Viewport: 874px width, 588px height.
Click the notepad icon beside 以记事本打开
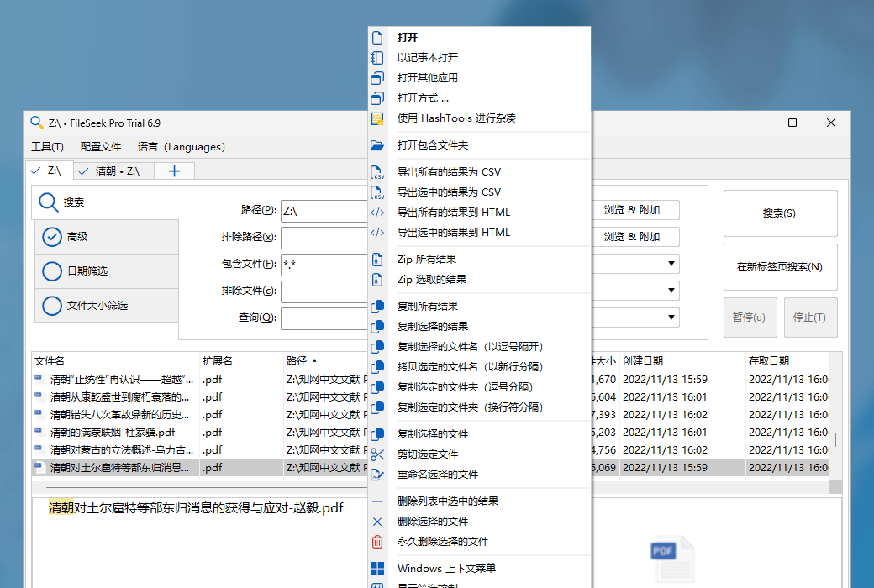[377, 57]
